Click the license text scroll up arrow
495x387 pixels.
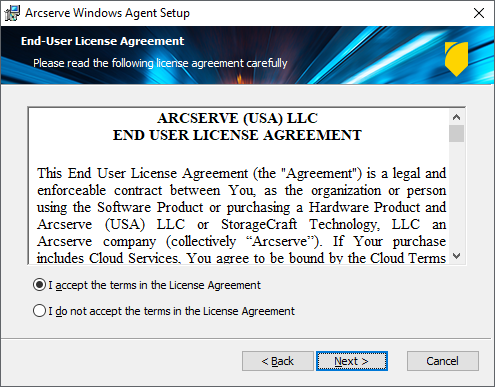click(456, 117)
